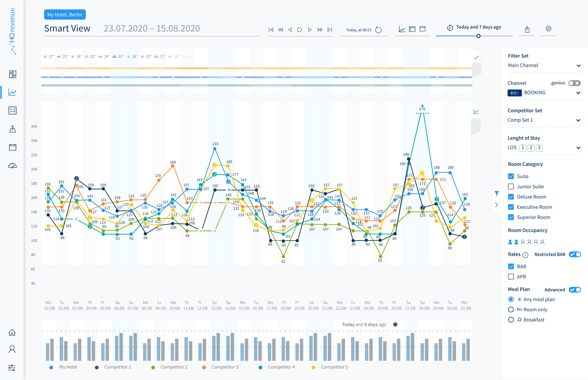Toggle off the Restricted BAR switch
The height and width of the screenshot is (380, 588).
(x=575, y=254)
